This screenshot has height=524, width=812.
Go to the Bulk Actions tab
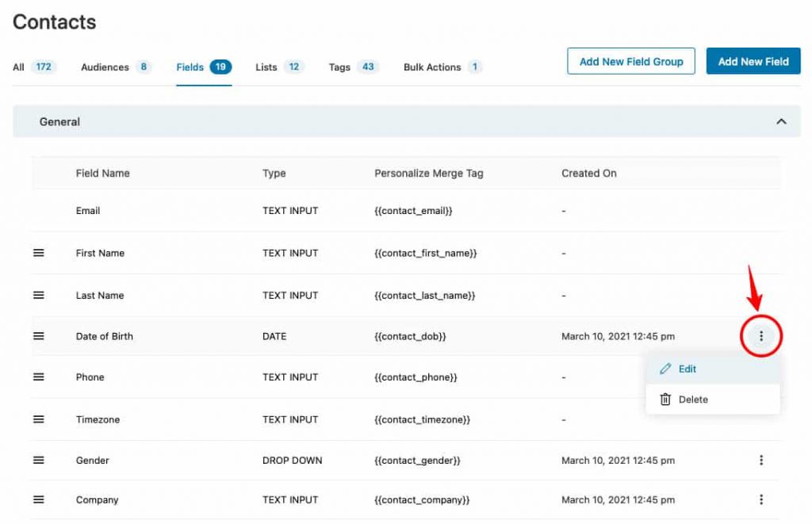pyautogui.click(x=443, y=67)
